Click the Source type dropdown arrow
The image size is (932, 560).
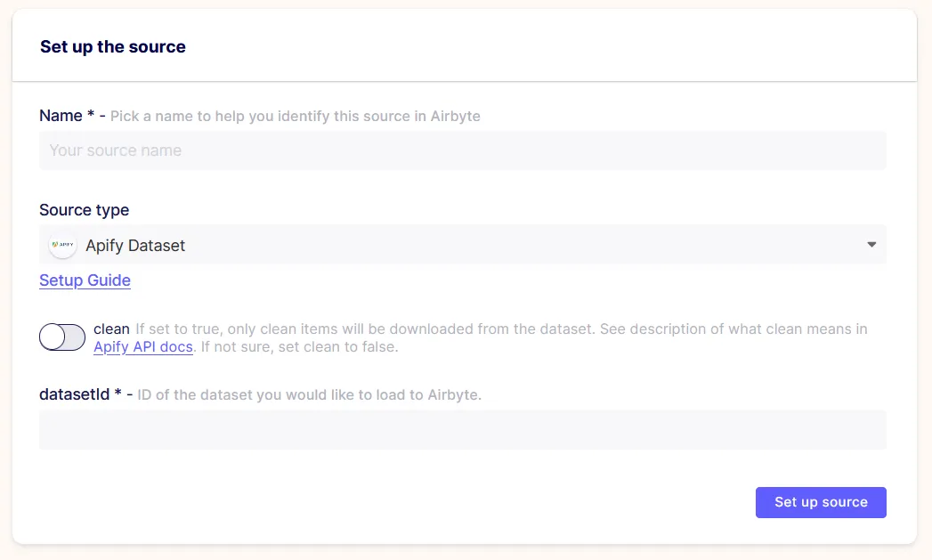coord(871,244)
